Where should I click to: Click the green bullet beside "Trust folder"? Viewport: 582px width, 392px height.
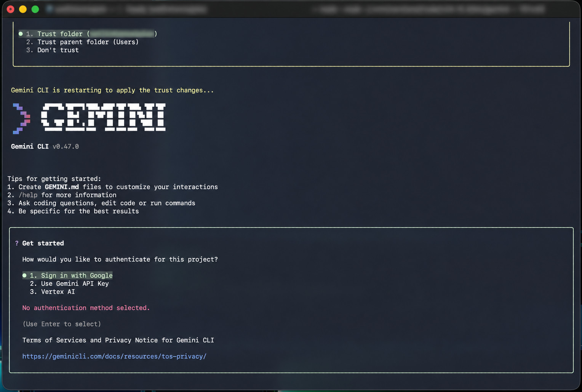click(21, 34)
